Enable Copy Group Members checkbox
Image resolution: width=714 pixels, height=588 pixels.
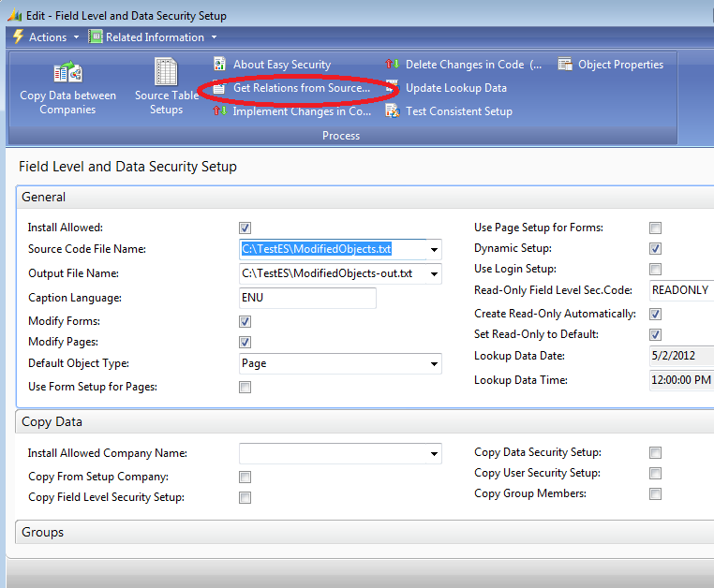coord(656,494)
